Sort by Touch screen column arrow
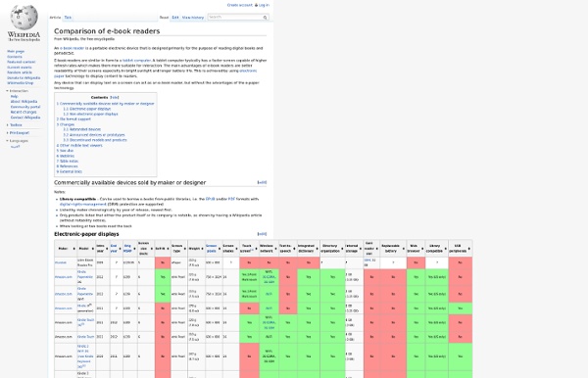The image size is (588, 378). pos(257,249)
